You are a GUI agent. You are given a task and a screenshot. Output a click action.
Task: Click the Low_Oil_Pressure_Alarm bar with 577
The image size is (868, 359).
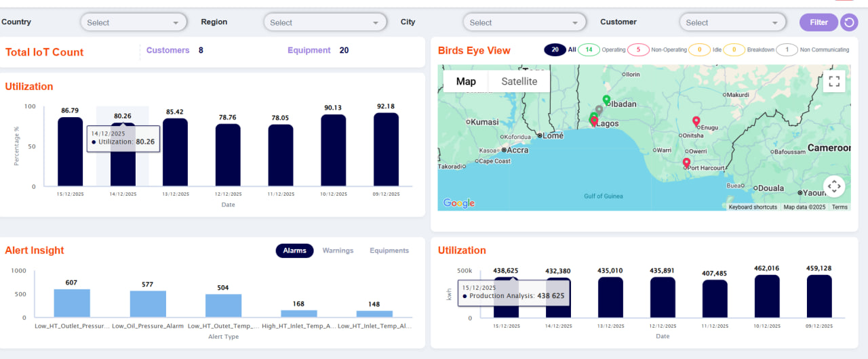click(148, 304)
